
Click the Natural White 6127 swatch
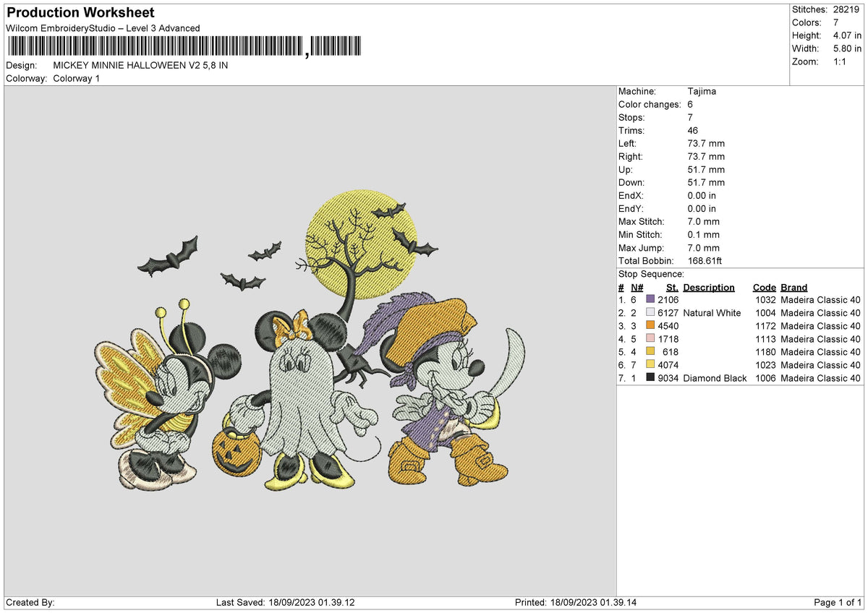[650, 312]
